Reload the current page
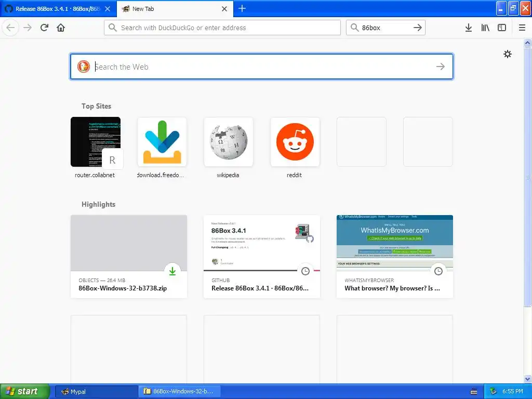 coord(44,28)
